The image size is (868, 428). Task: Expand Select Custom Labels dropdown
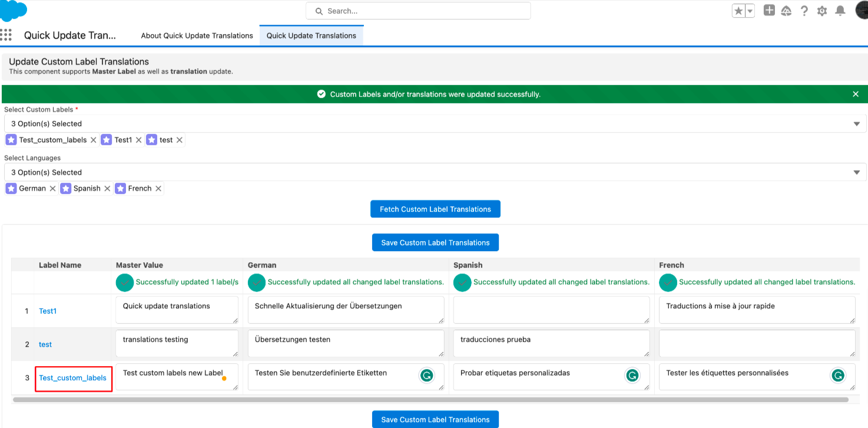pos(435,124)
